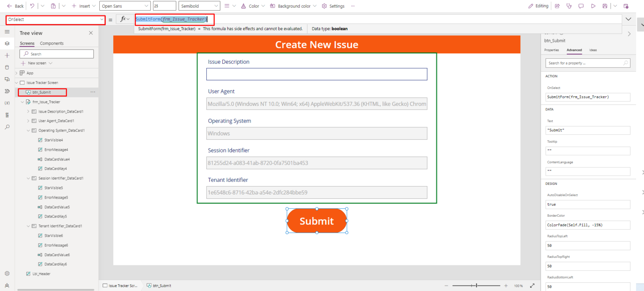Open the Variables panel
The width and height of the screenshot is (644, 291).
coord(7,103)
